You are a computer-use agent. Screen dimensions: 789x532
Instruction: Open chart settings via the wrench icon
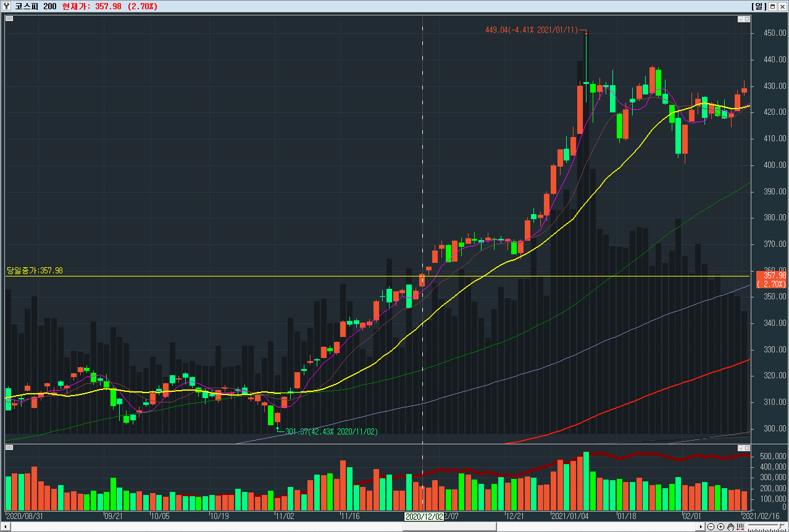point(6,6)
